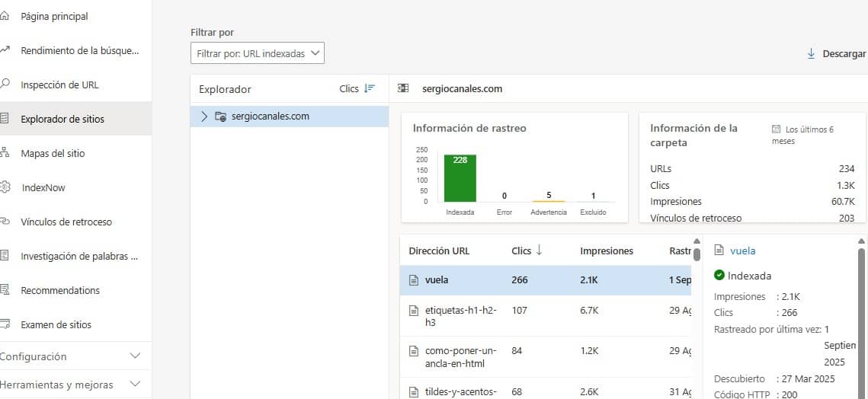Click the chain link icon for Vínculos
This screenshot has width=868, height=399.
coord(5,222)
